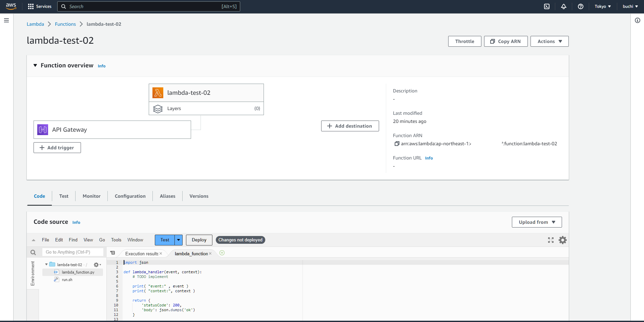Switch to lambda_function editor tab
644x322 pixels.
tap(191, 254)
